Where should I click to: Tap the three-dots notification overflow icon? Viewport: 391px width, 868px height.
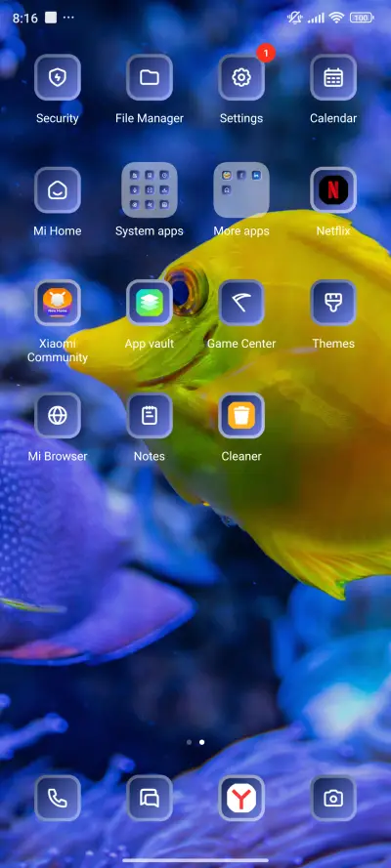(x=68, y=18)
